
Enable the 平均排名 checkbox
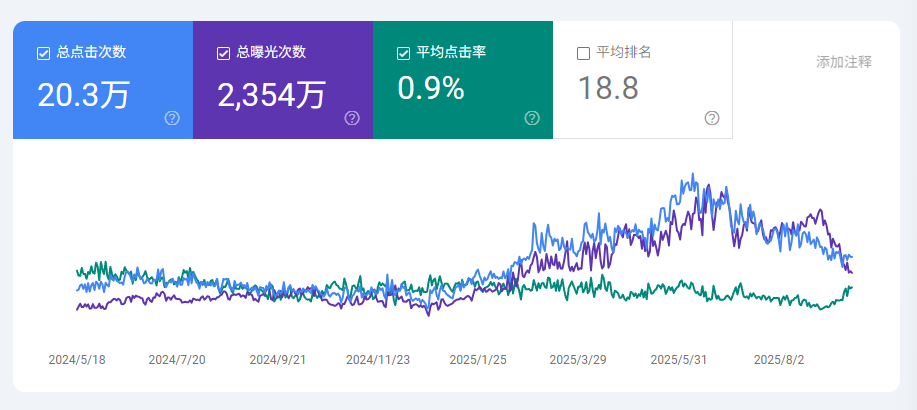pos(583,53)
